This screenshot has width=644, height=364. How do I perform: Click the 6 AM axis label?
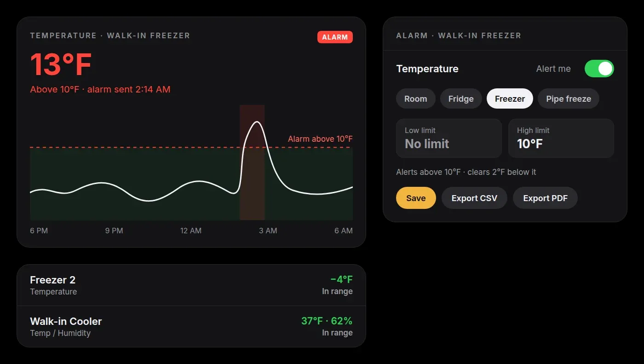pyautogui.click(x=344, y=231)
